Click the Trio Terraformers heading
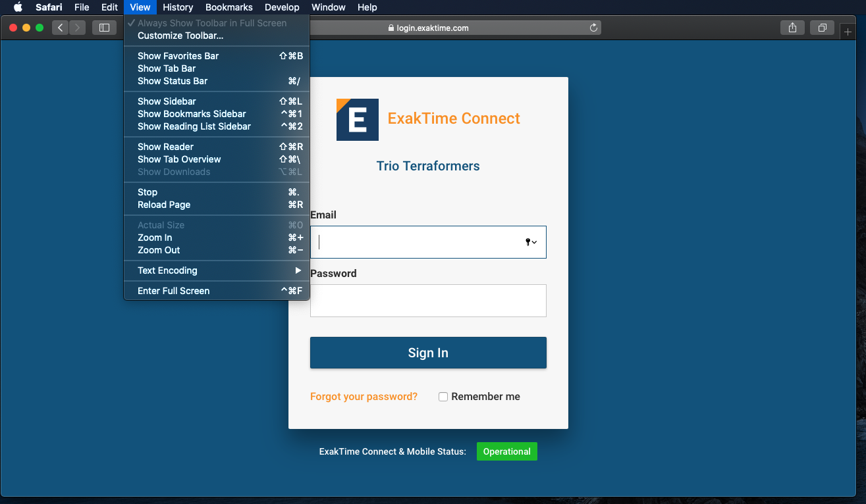 (x=428, y=166)
